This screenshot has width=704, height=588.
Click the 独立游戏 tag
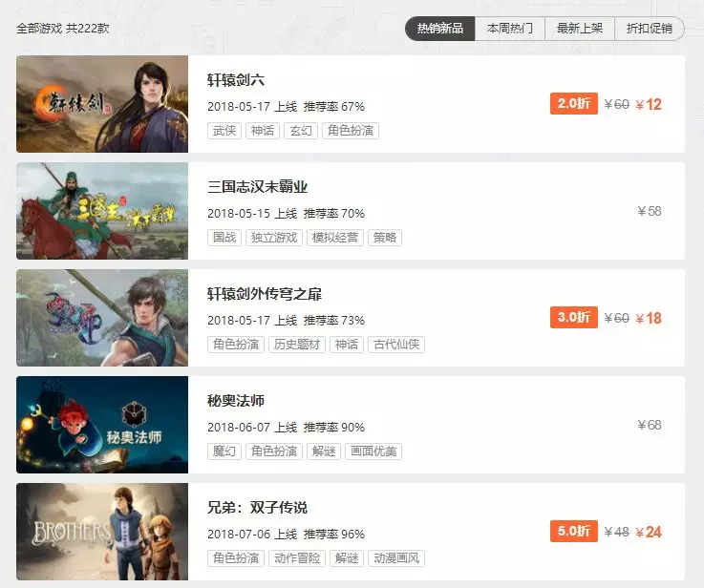(x=274, y=238)
